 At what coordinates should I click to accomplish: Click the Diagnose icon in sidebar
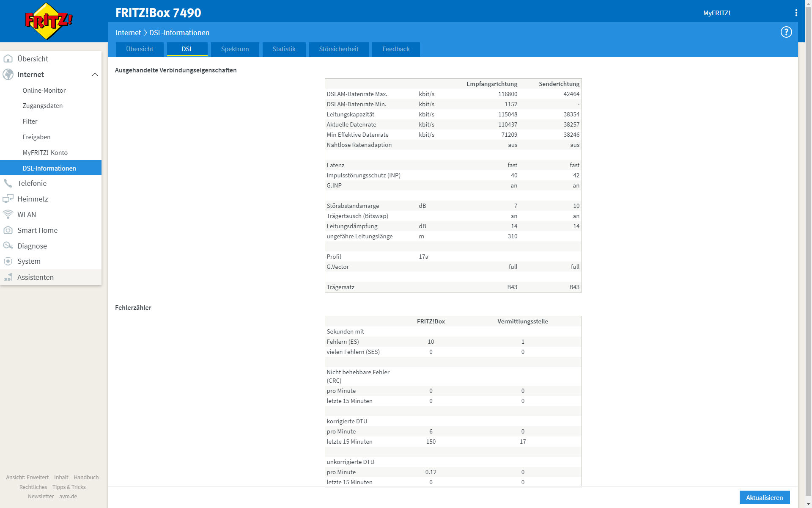[x=8, y=246]
